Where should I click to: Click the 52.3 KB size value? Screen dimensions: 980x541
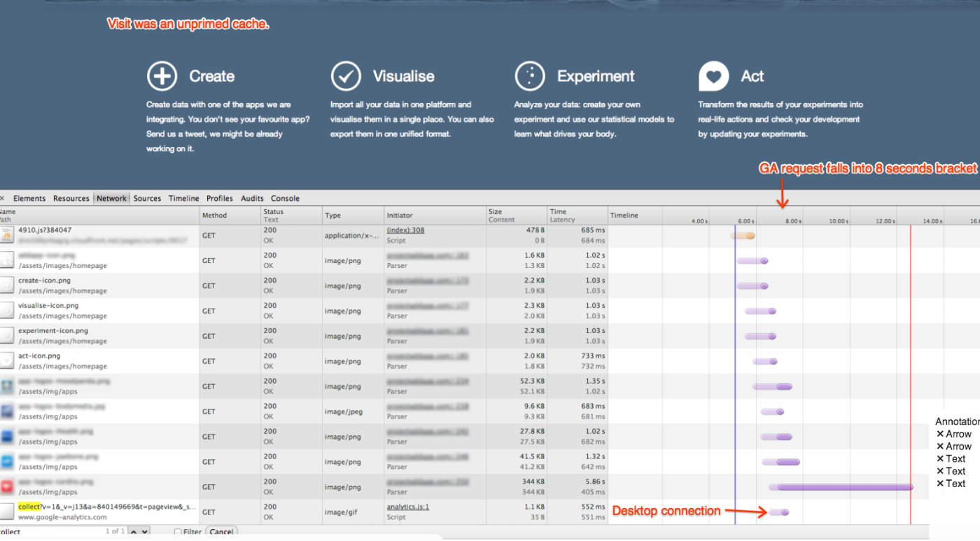pos(533,381)
